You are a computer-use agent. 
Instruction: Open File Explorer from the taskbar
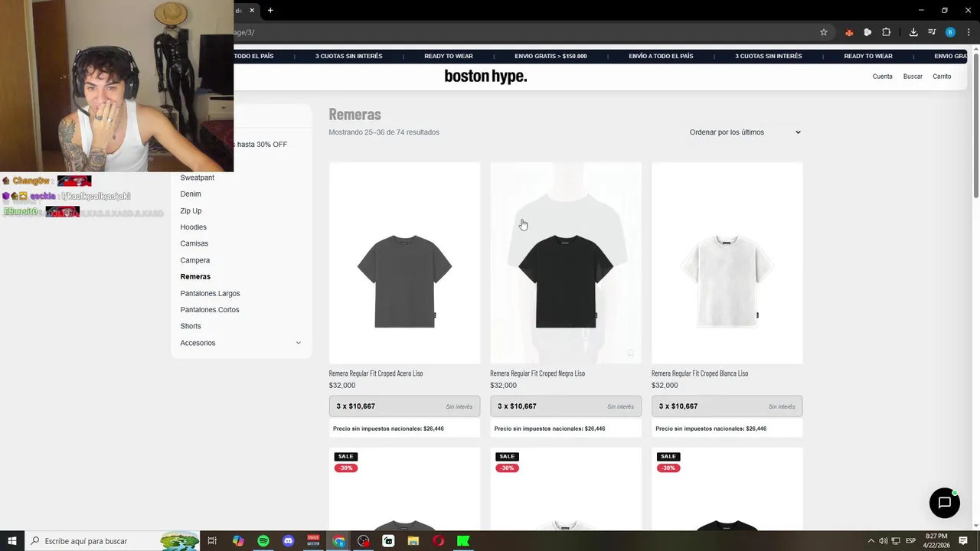click(413, 541)
